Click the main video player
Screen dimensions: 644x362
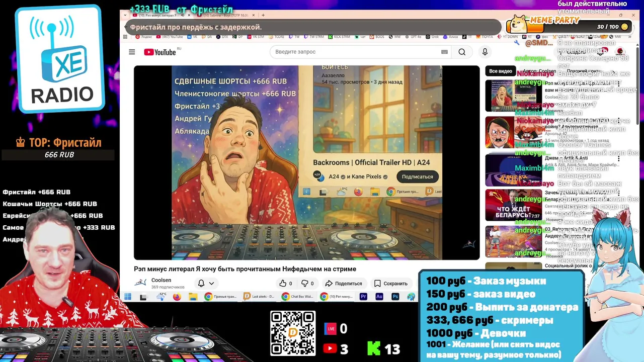coord(307,162)
